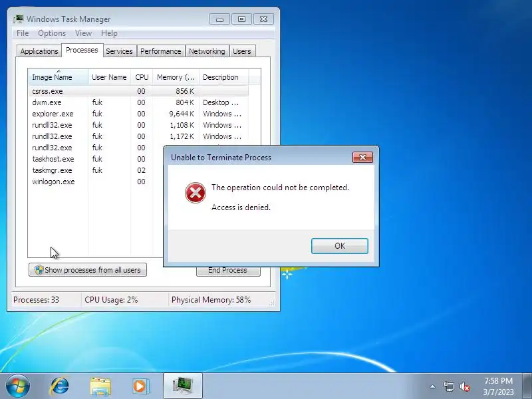Viewport: 532px width, 399px height.
Task: Switch to the Users tab
Action: (242, 51)
